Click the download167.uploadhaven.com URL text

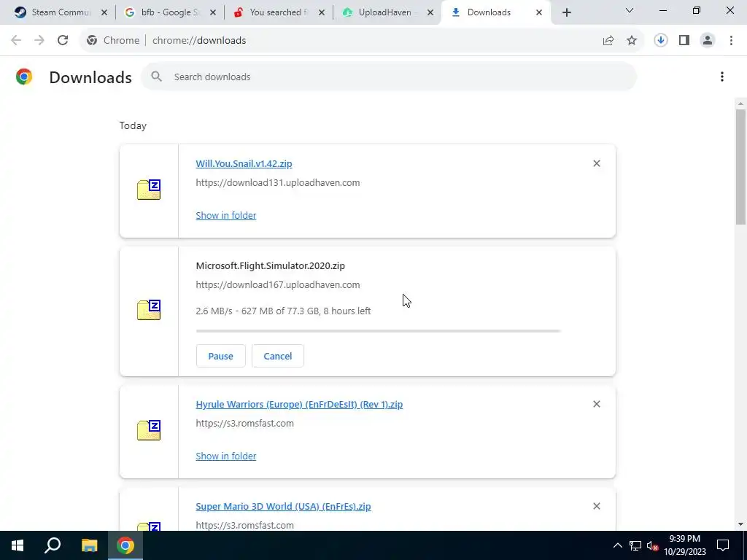point(278,285)
